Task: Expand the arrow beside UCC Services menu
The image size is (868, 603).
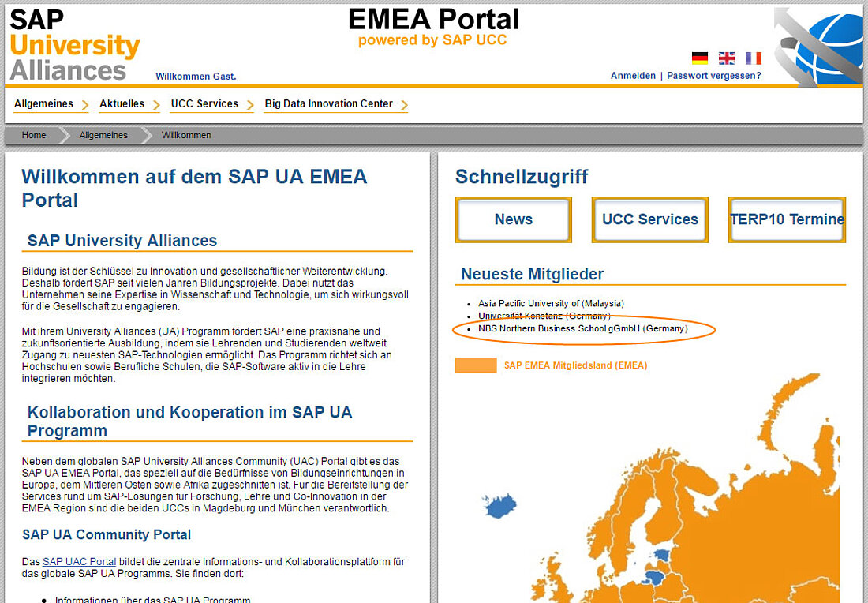Action: [249, 105]
